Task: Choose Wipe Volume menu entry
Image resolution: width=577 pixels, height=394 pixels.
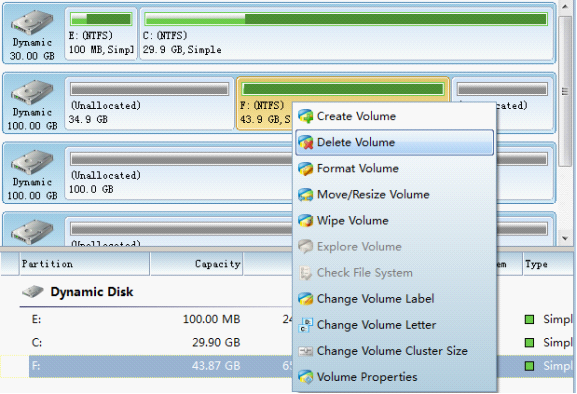Action: point(394,221)
